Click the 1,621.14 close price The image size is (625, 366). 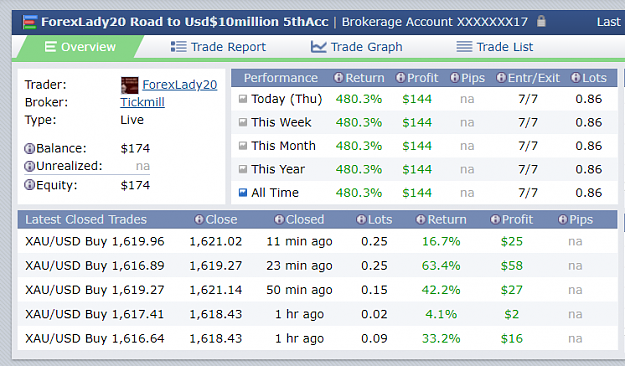click(216, 290)
